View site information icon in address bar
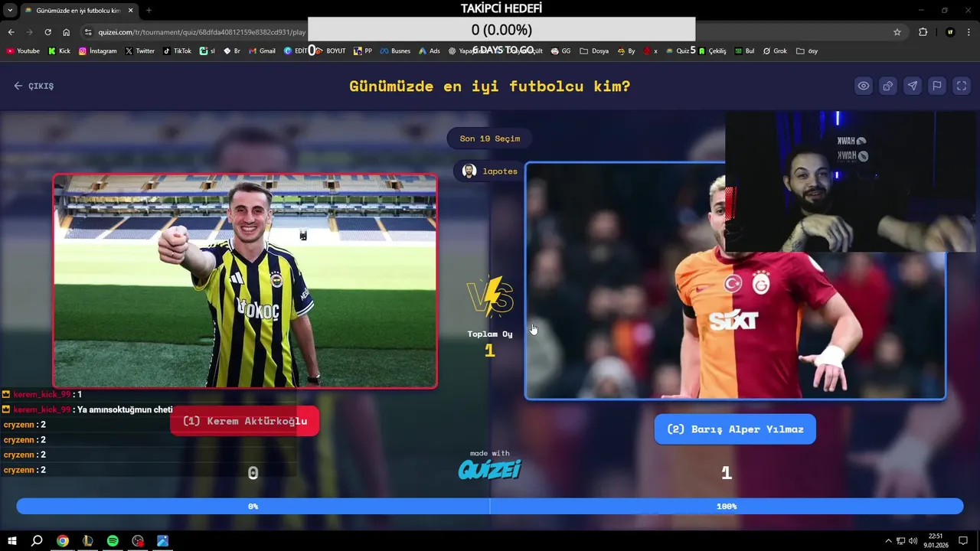 click(88, 32)
